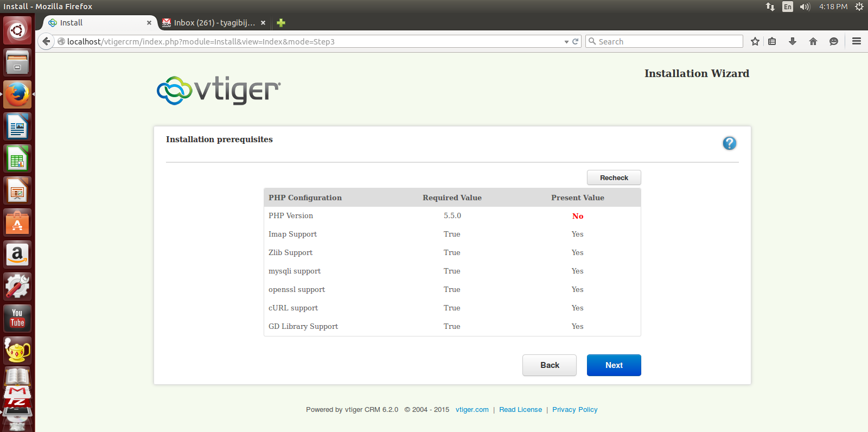Launch LibreOffice Writer from dock
This screenshot has height=432, width=868.
point(17,126)
